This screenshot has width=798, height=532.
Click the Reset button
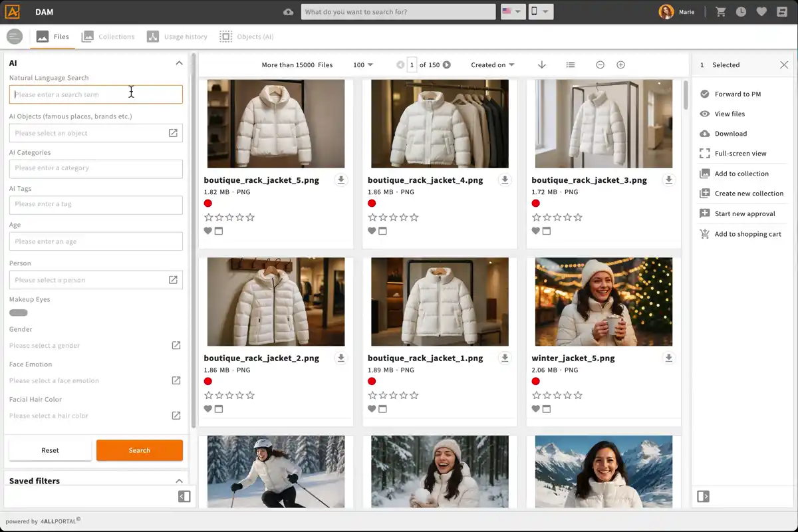(50, 450)
